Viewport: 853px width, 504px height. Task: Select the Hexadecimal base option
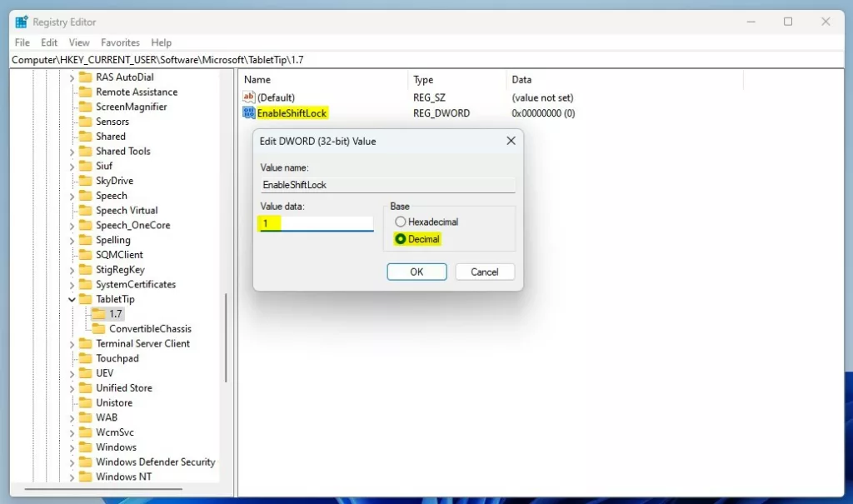(426, 222)
